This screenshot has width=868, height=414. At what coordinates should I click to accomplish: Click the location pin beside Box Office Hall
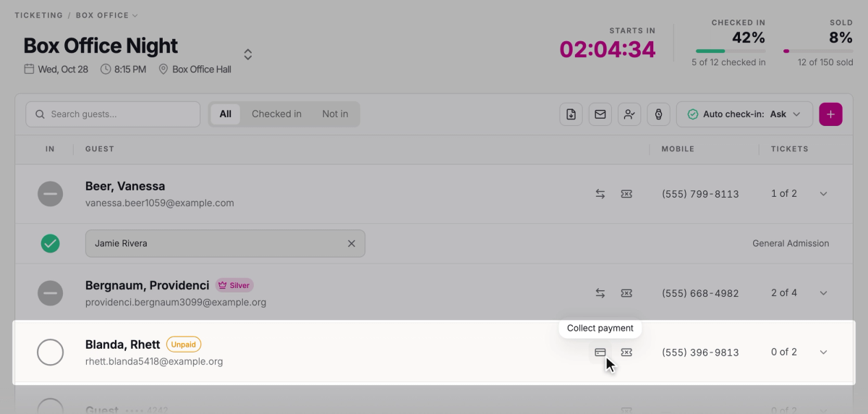point(163,69)
